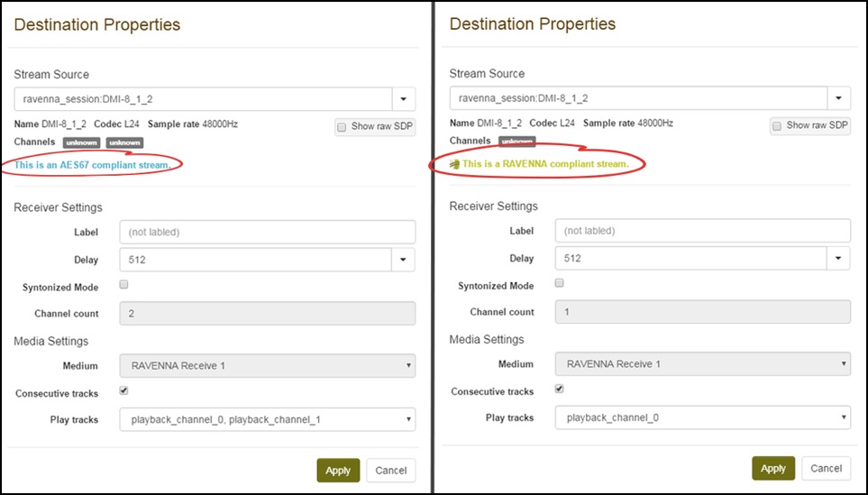
Task: Click 'Sample rate 48000Hz' text in right panel
Action: coord(628,123)
